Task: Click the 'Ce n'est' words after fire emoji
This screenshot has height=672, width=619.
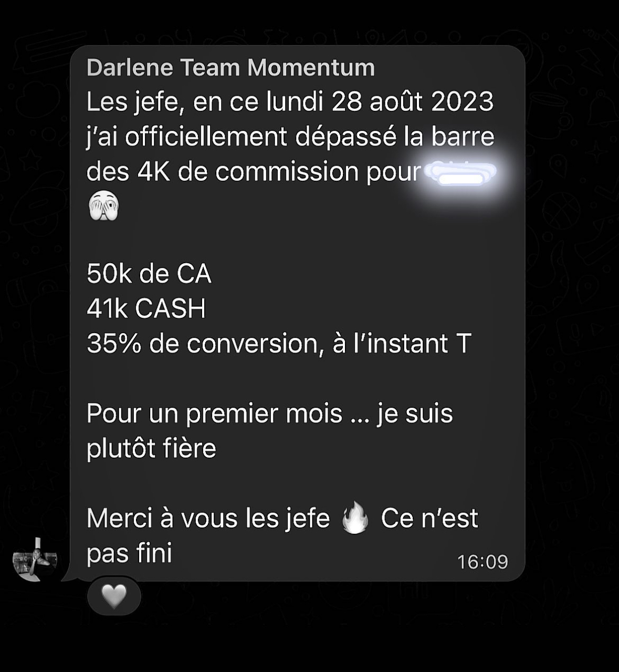Action: [x=429, y=518]
